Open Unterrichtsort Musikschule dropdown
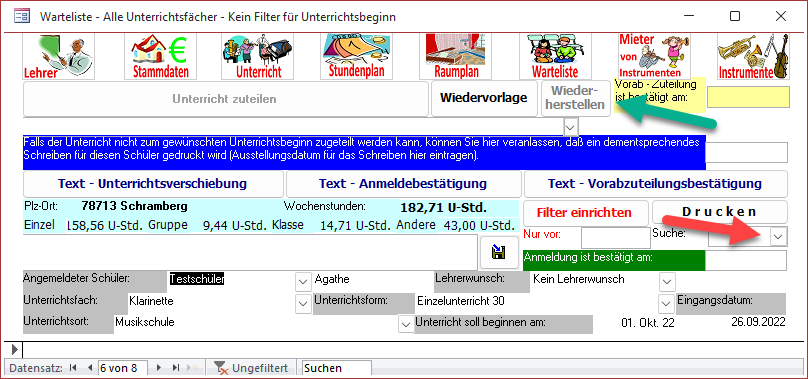 (407, 325)
